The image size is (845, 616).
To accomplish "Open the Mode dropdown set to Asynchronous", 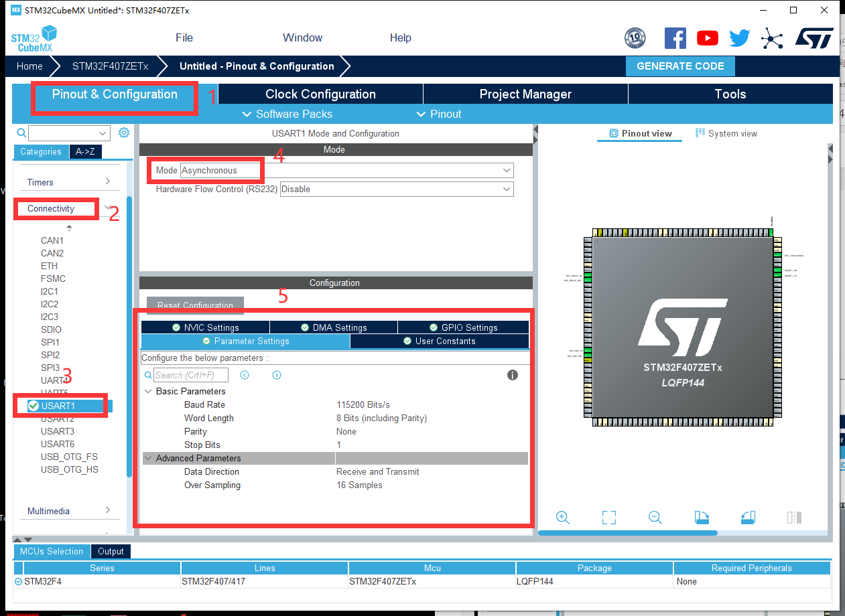I will pos(346,171).
